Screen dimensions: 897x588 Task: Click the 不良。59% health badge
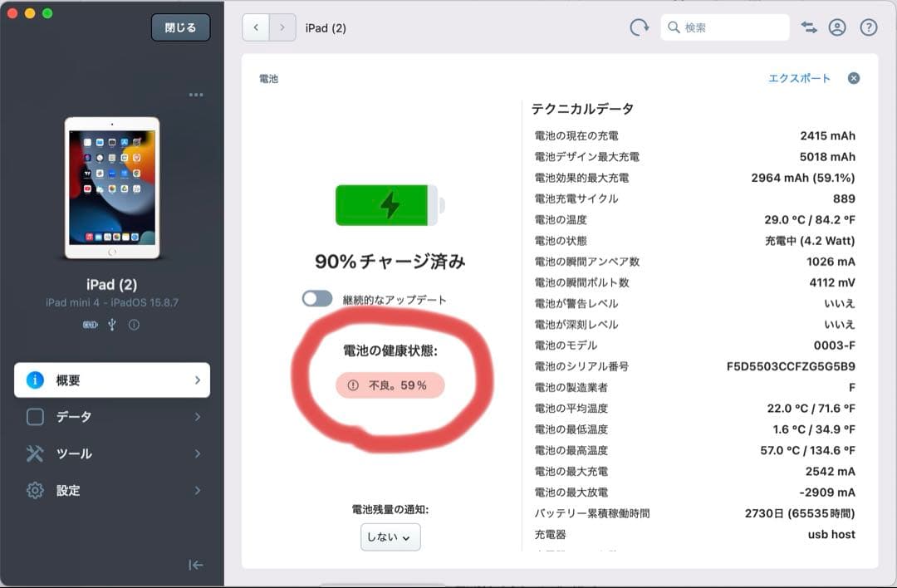(x=390, y=385)
